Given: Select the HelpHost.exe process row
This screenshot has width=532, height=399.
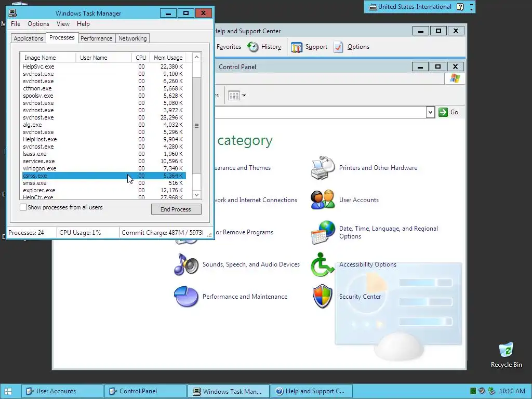Looking at the screenshot, I should click(104, 139).
